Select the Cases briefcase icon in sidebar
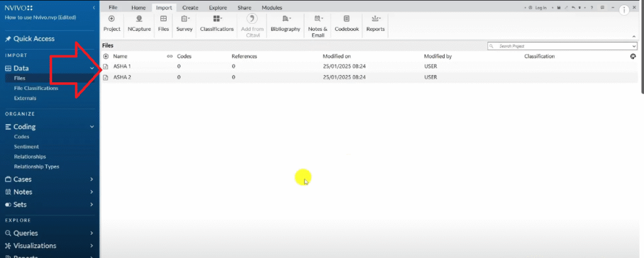 (8, 180)
